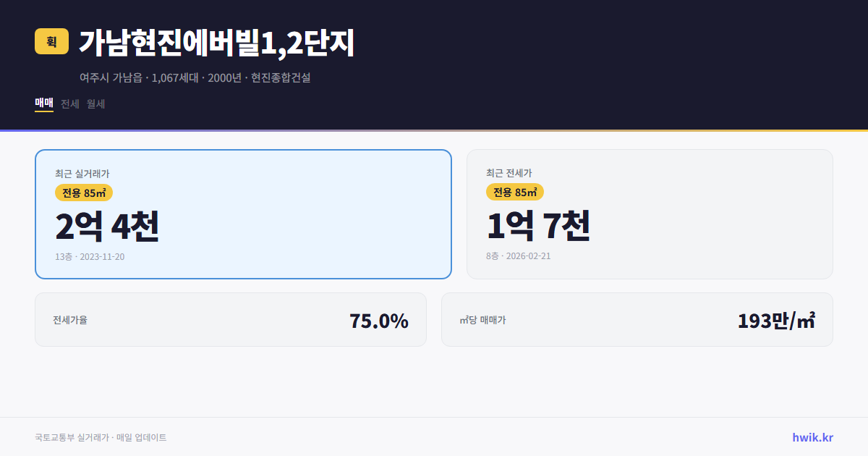Click the 8층 · 2026-02-21 jeonse detail
Image resolution: width=868 pixels, height=456 pixels.
[x=517, y=256]
